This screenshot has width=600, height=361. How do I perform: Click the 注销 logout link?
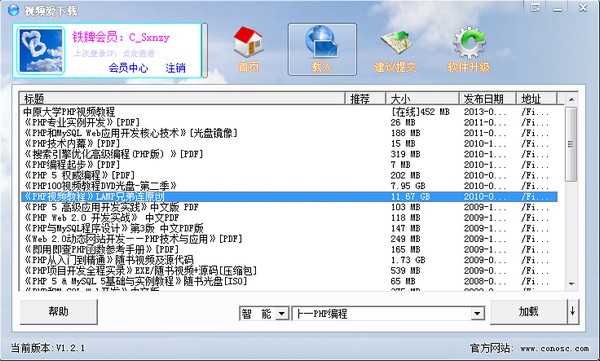[x=175, y=68]
